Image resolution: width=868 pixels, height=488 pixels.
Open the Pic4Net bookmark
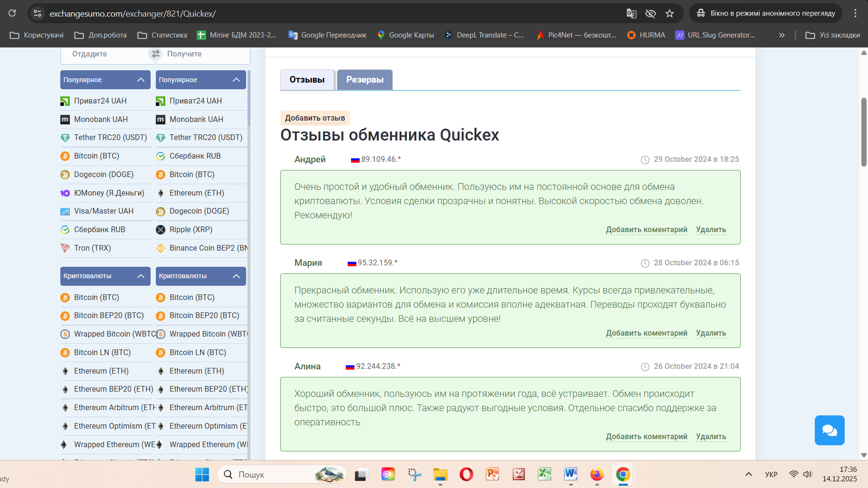point(576,35)
